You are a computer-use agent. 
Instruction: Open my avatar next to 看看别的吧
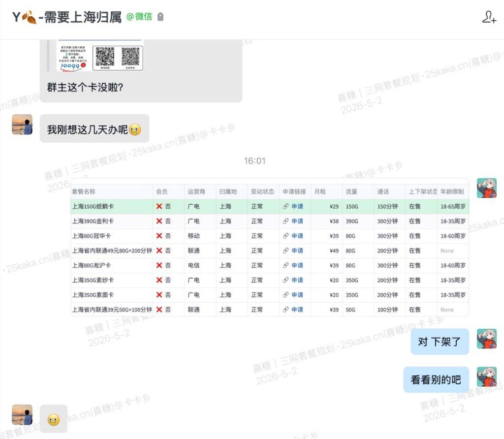click(x=487, y=376)
